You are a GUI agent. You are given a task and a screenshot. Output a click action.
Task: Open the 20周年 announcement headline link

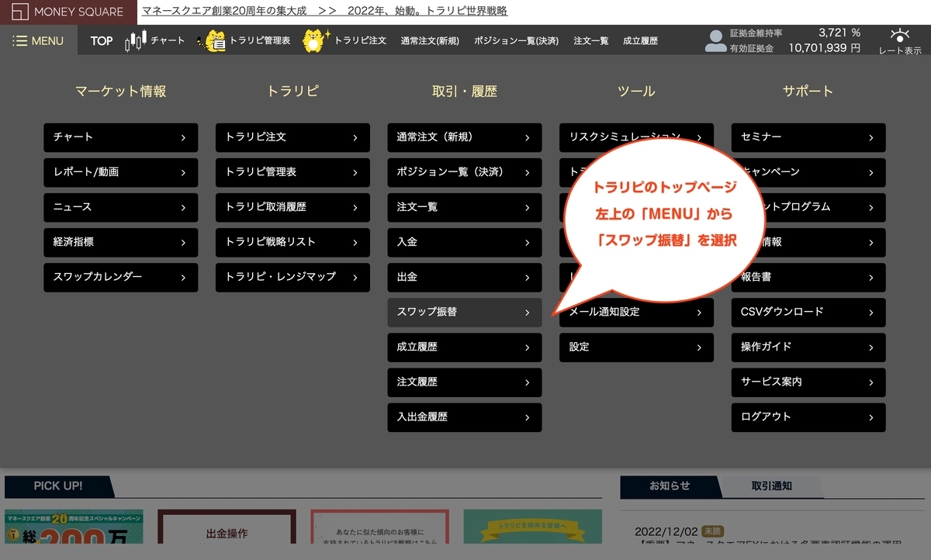pos(324,11)
